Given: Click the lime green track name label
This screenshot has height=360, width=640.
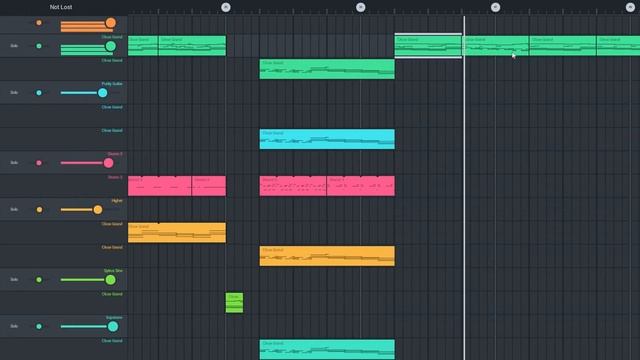Looking at the screenshot, I should tap(113, 271).
